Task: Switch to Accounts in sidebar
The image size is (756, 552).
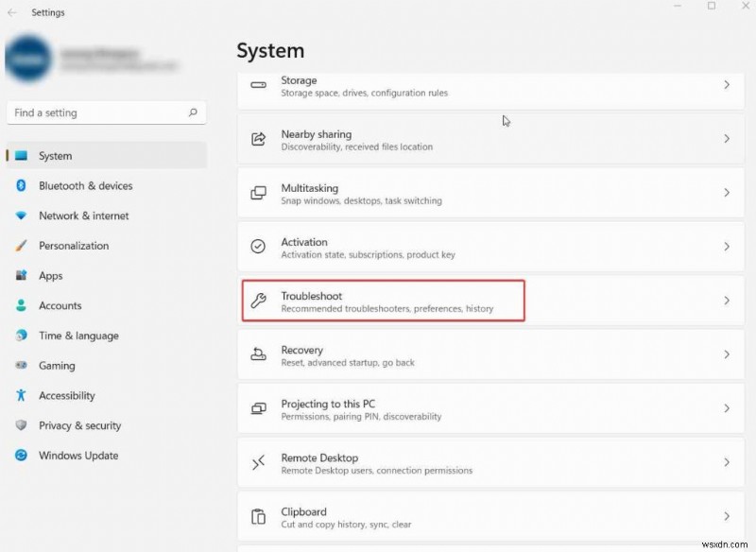Action: [x=60, y=305]
